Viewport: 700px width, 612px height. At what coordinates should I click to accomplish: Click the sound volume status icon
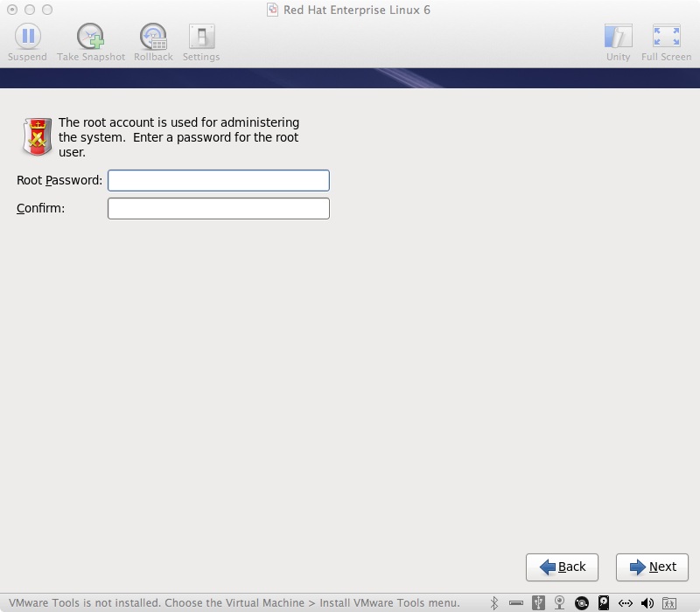click(647, 603)
